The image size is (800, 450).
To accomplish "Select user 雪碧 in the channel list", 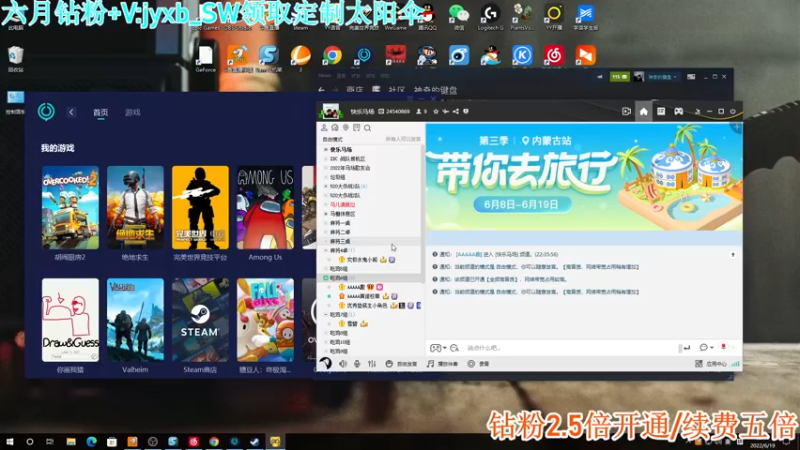I will click(353, 324).
